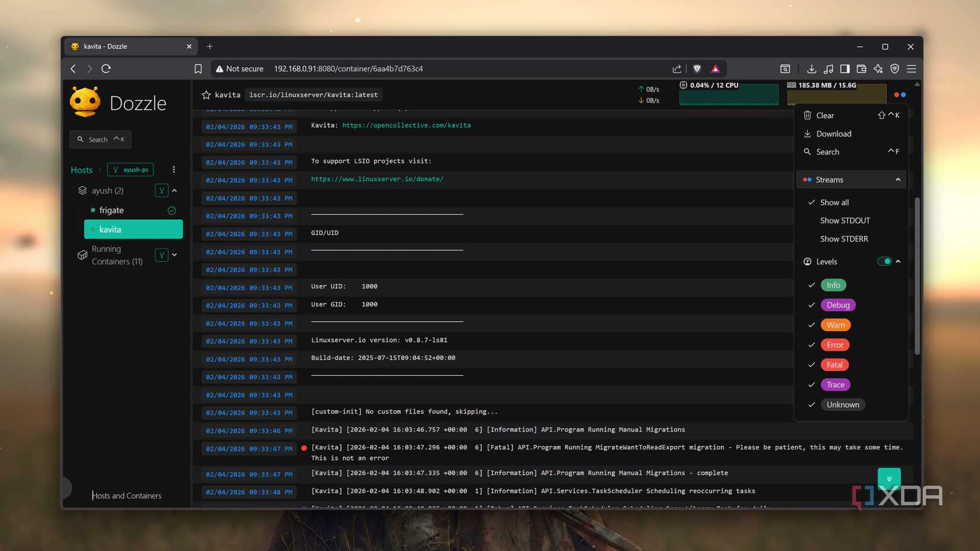Click the sidebar Search field
The width and height of the screenshot is (980, 551).
click(100, 140)
